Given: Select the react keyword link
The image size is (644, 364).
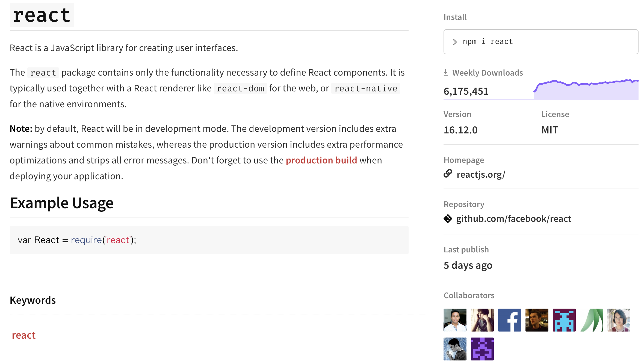Looking at the screenshot, I should click(23, 335).
